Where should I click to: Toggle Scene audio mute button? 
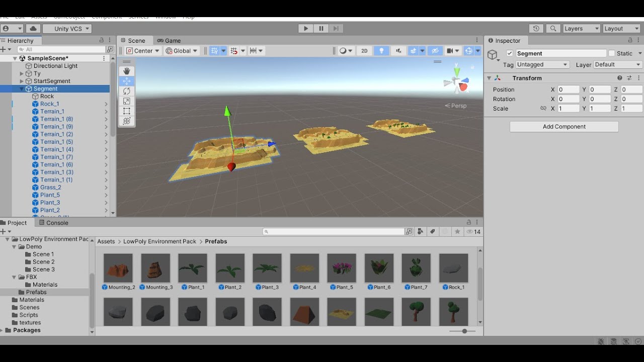(x=398, y=51)
